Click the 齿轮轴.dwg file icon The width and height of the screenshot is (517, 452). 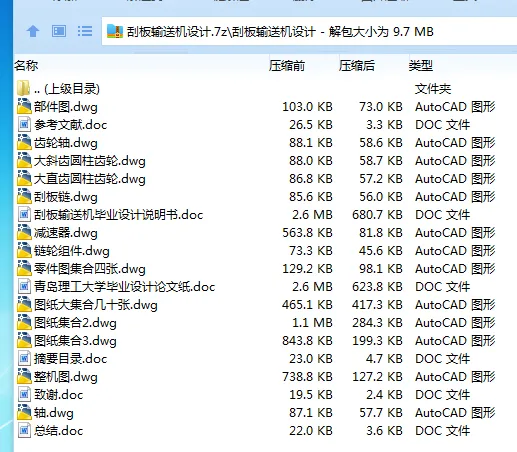click(x=24, y=142)
